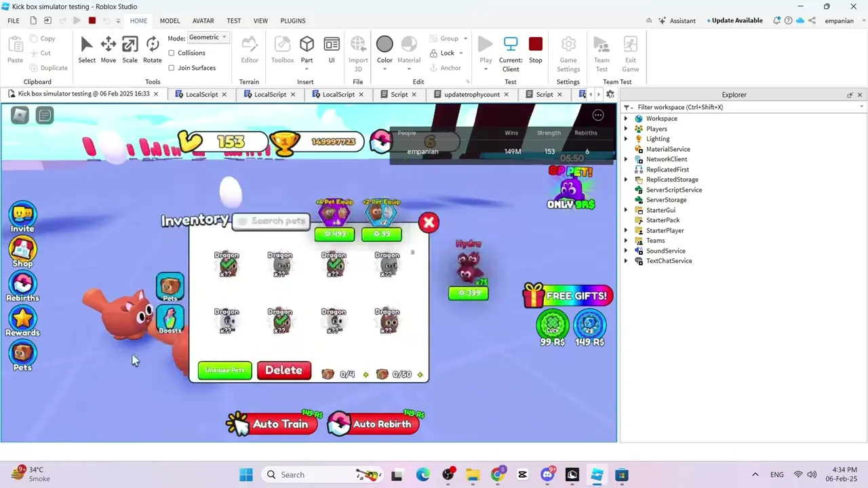This screenshot has width=868, height=488.
Task: Open the weather widget on taskbar
Action: 31,474
